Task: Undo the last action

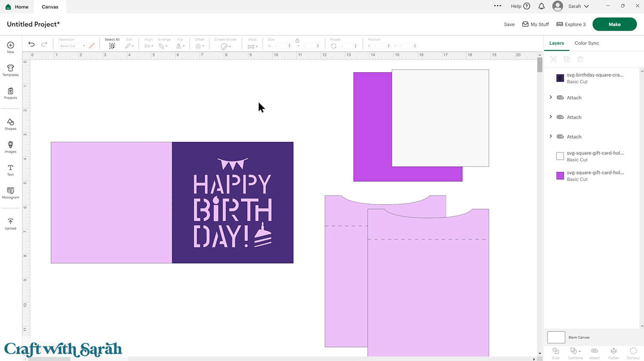Action: (x=31, y=44)
